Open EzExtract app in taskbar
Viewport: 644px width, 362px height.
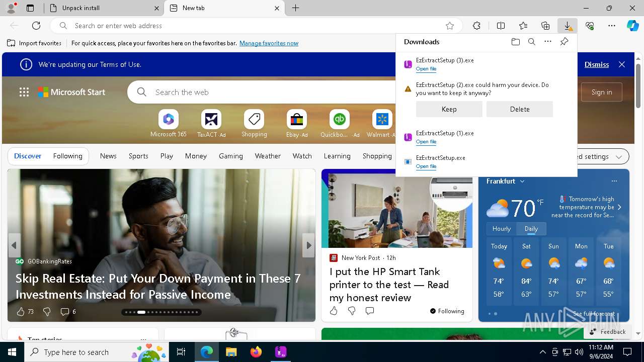(281, 352)
